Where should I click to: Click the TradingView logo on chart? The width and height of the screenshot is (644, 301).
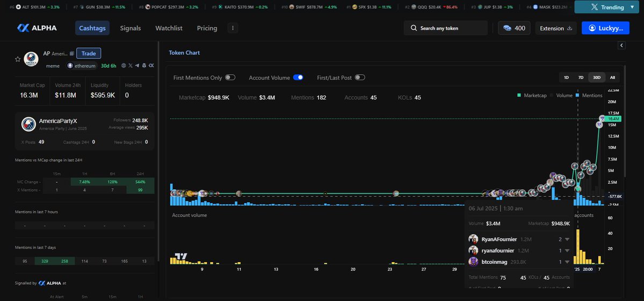(180, 256)
